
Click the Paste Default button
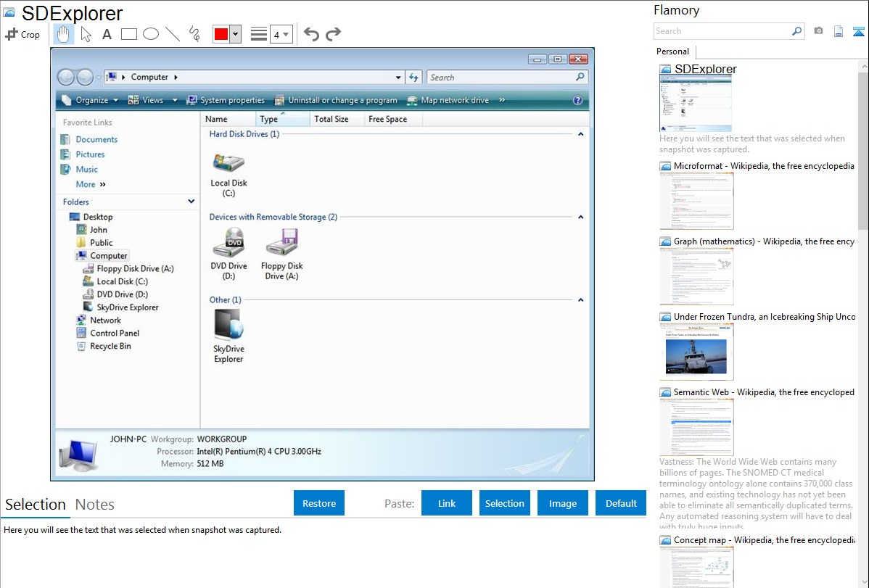[621, 503]
